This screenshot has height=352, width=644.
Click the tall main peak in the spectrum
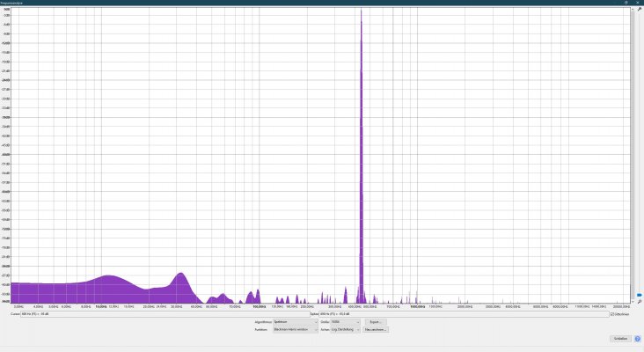point(362,155)
